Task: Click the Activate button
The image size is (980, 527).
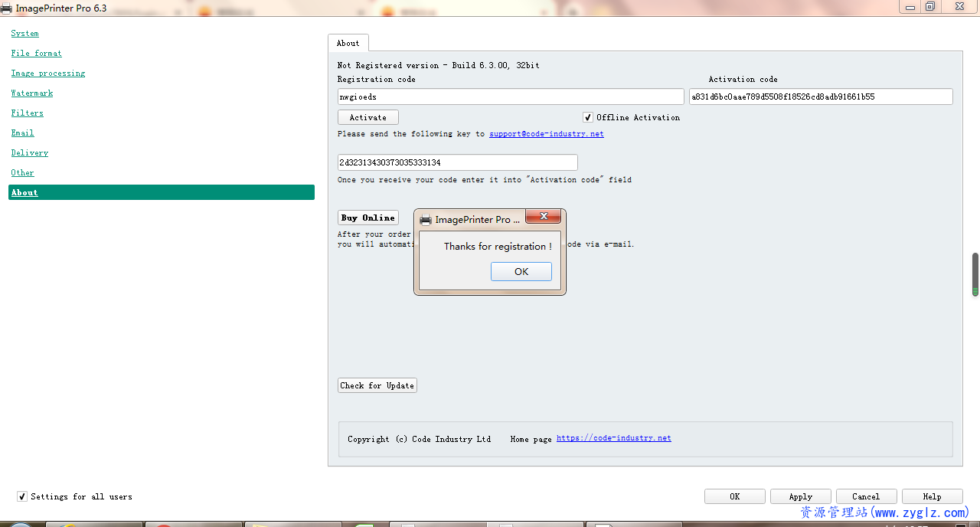Action: point(368,117)
